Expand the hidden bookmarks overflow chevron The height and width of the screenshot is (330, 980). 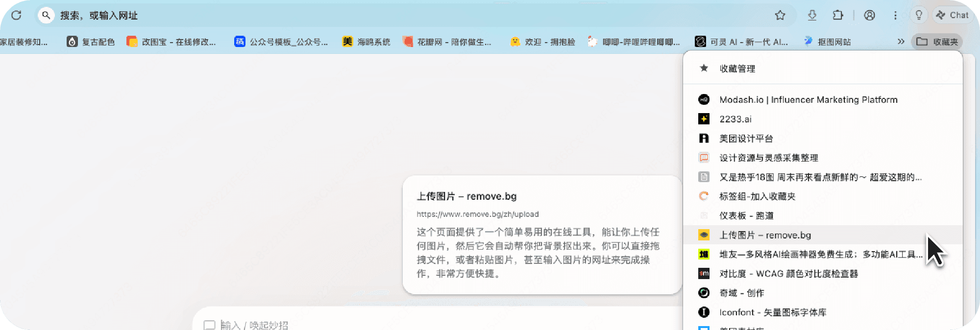(901, 42)
